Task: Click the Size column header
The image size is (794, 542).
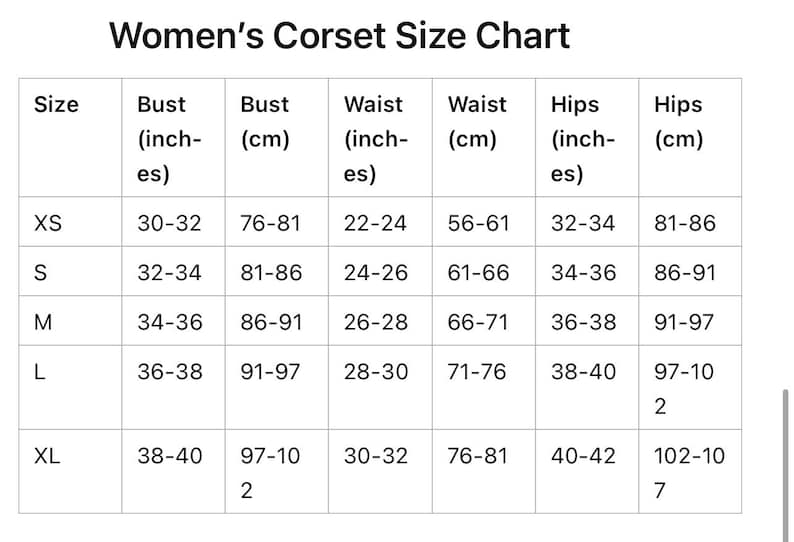Action: (x=56, y=104)
